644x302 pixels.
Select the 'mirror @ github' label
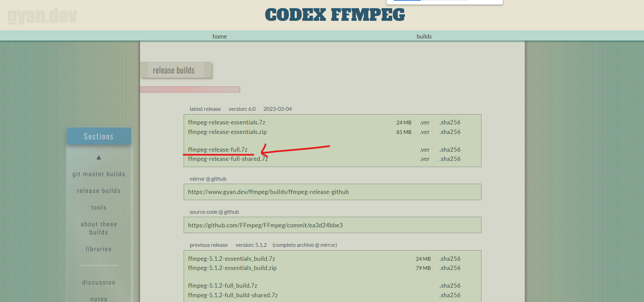[x=208, y=179]
